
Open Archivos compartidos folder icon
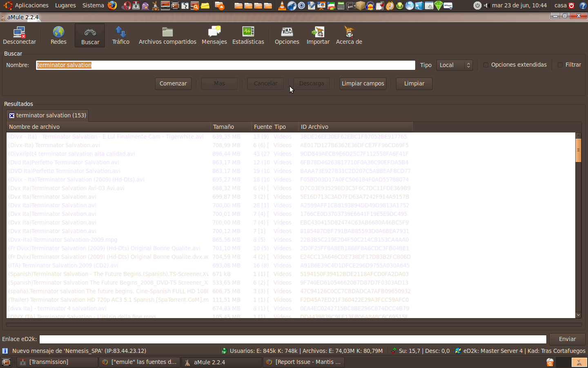coord(167,35)
